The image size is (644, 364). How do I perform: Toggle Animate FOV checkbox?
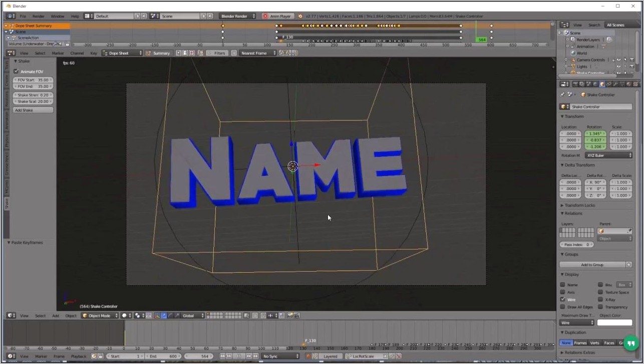tap(17, 71)
